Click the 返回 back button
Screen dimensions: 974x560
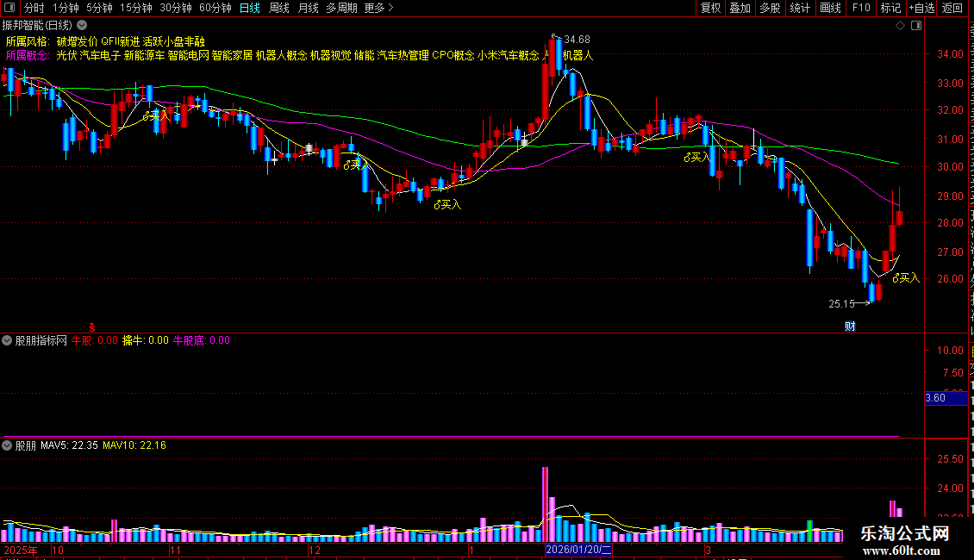(952, 8)
